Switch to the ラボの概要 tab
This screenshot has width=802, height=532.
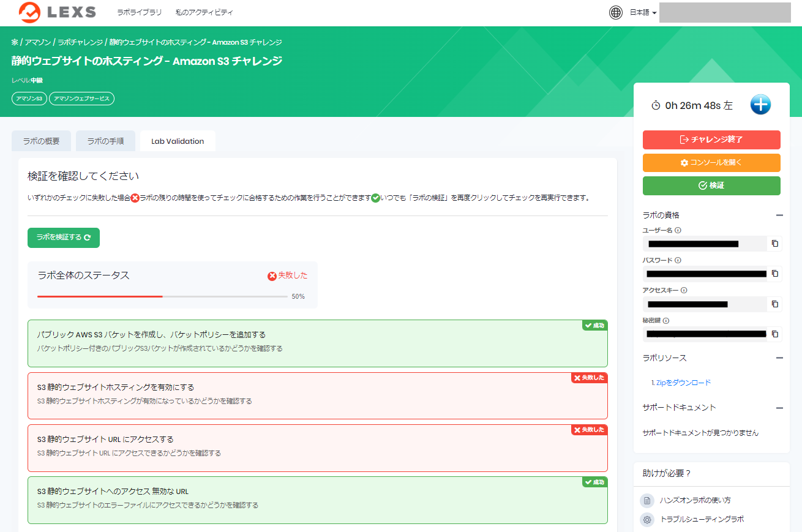pos(42,141)
